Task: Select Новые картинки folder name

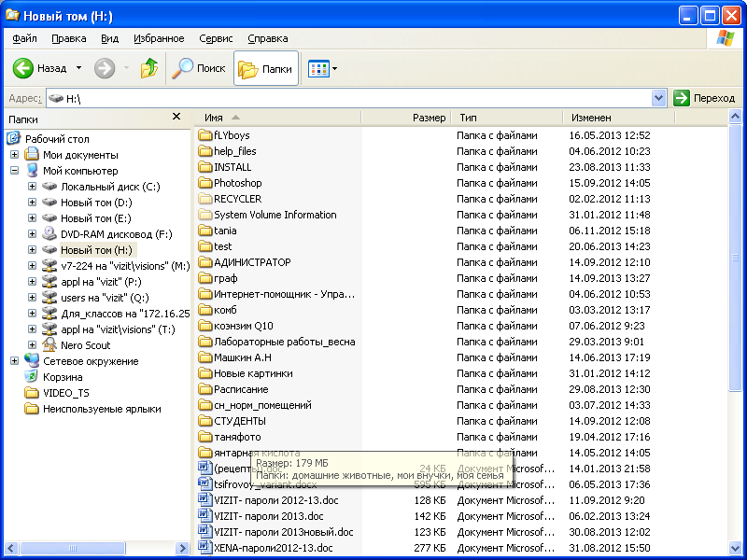Action: tap(253, 373)
